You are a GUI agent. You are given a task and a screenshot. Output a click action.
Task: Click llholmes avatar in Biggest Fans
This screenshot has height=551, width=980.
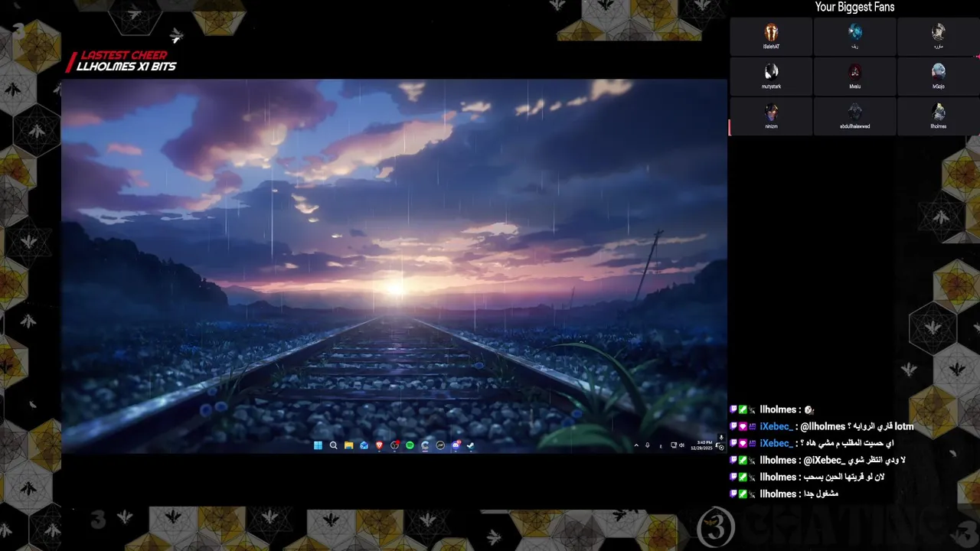(x=938, y=112)
